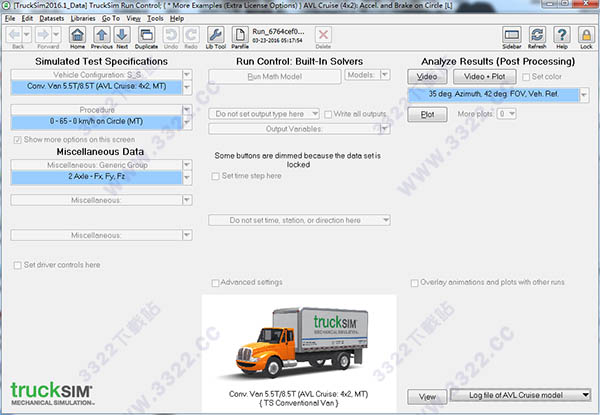Go to Home screen icon

pos(77,35)
